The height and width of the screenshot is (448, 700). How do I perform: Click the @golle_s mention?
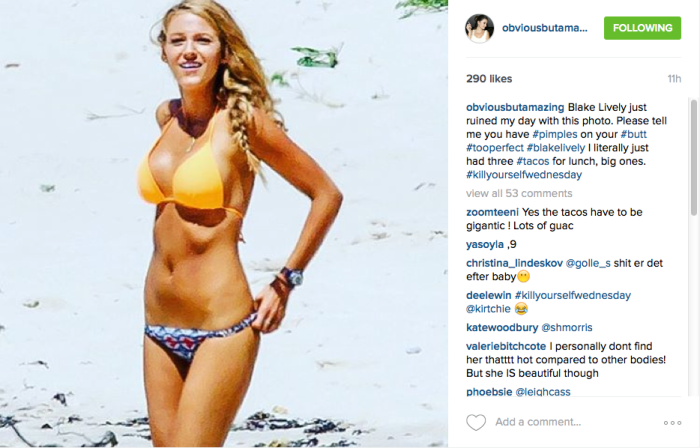coord(588,263)
